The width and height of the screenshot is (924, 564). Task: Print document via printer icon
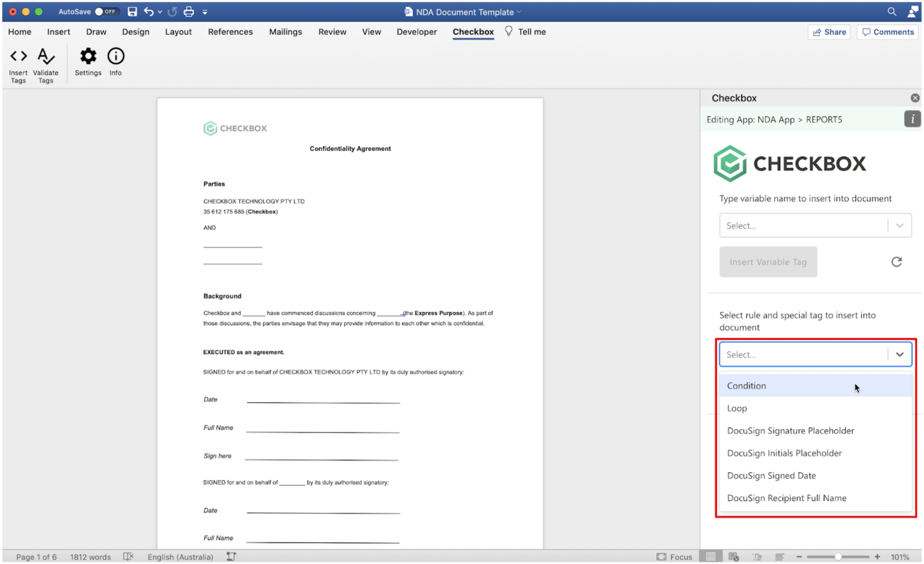pos(189,12)
